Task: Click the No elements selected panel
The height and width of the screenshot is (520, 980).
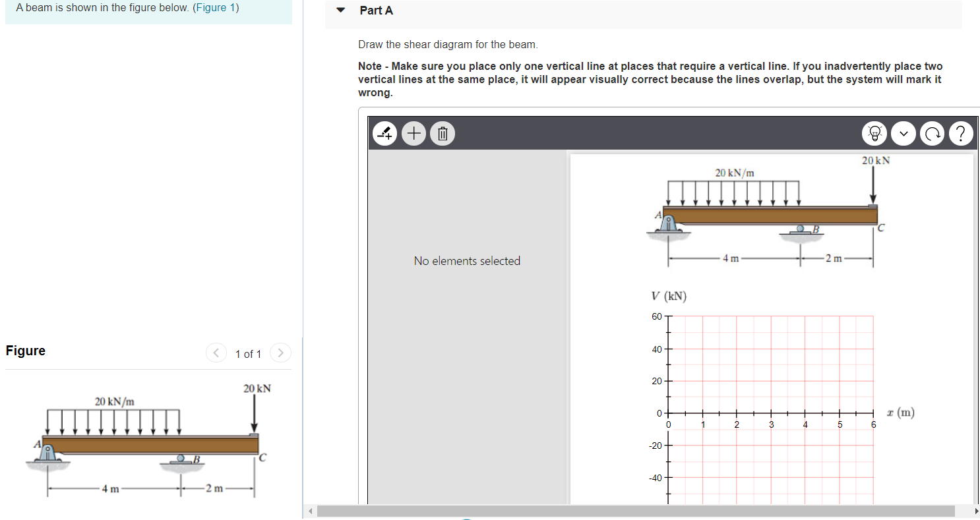Action: point(467,261)
